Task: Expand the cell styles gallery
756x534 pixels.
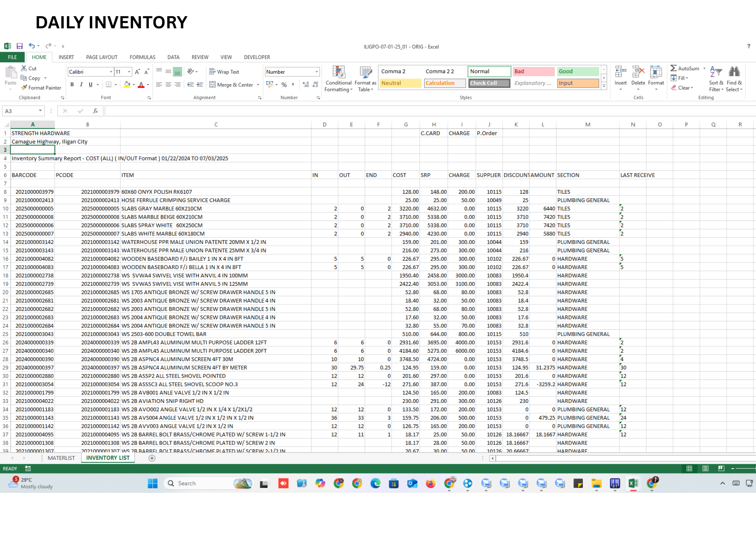Action: [x=604, y=86]
